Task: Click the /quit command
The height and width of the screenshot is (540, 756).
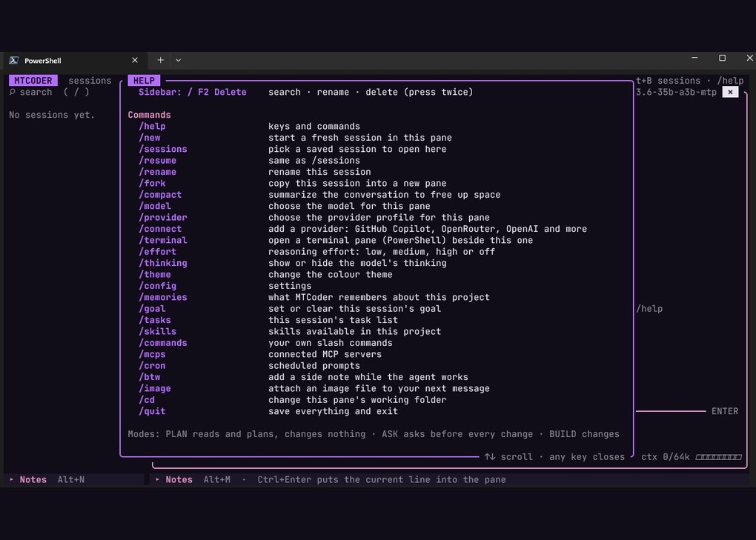Action: pyautogui.click(x=153, y=411)
